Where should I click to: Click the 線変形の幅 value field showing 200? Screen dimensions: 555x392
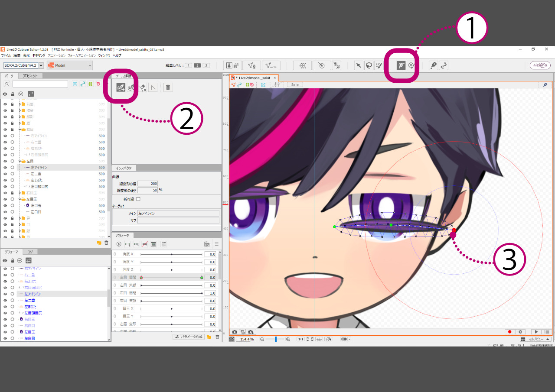point(148,184)
